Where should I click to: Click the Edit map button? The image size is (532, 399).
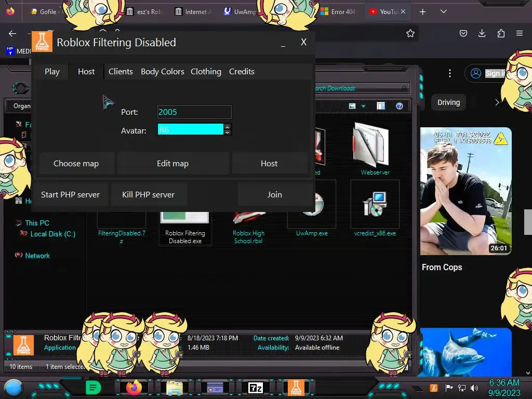[x=172, y=164]
